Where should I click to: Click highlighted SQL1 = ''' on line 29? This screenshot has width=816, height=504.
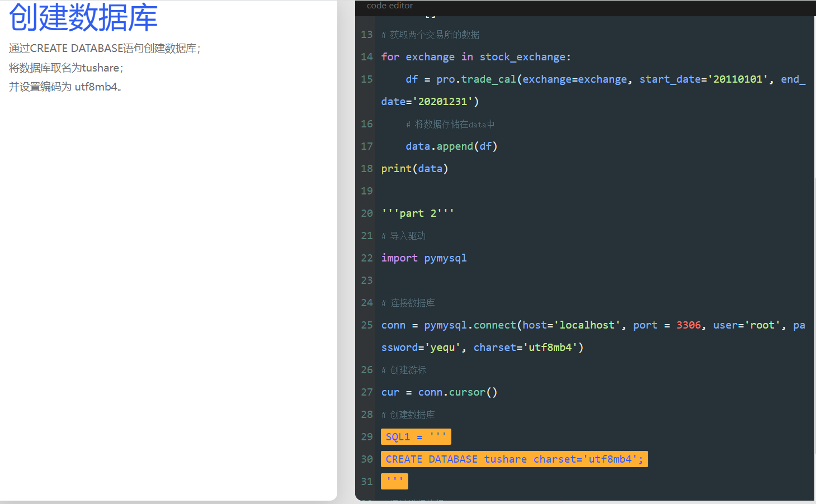[416, 436]
